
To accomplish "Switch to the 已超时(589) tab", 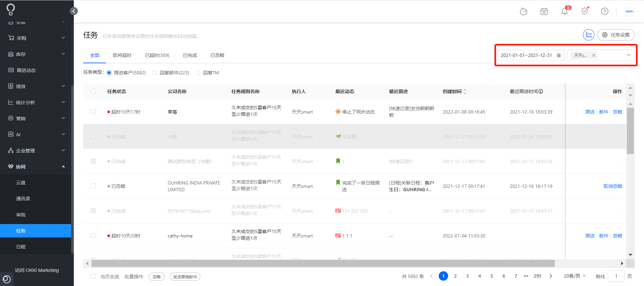I will (157, 55).
